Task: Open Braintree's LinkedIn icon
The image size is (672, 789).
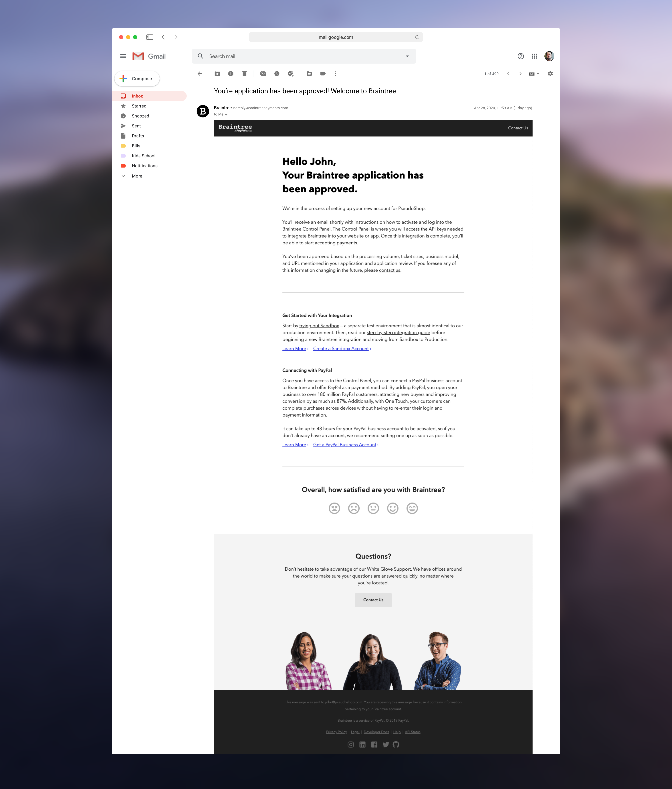Action: click(362, 744)
